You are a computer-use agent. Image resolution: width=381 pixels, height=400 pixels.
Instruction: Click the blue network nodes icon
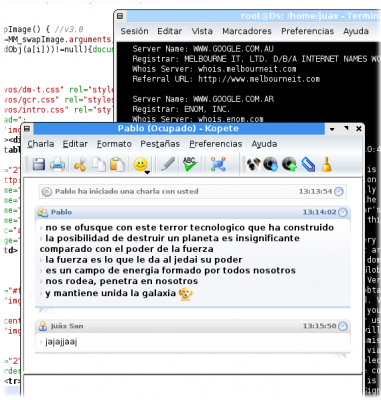218,164
